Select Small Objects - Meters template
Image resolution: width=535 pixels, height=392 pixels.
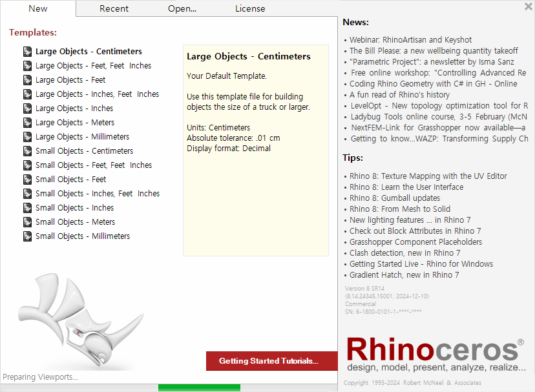[75, 222]
